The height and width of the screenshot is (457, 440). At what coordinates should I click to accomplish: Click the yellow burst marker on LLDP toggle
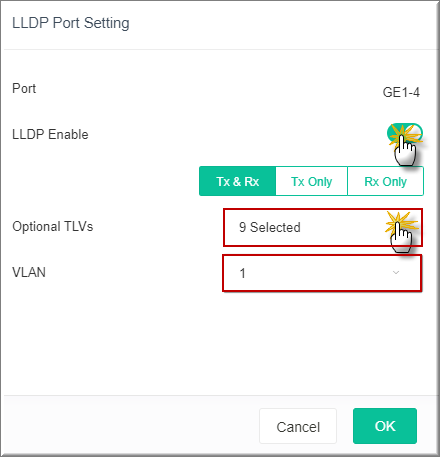pyautogui.click(x=404, y=134)
